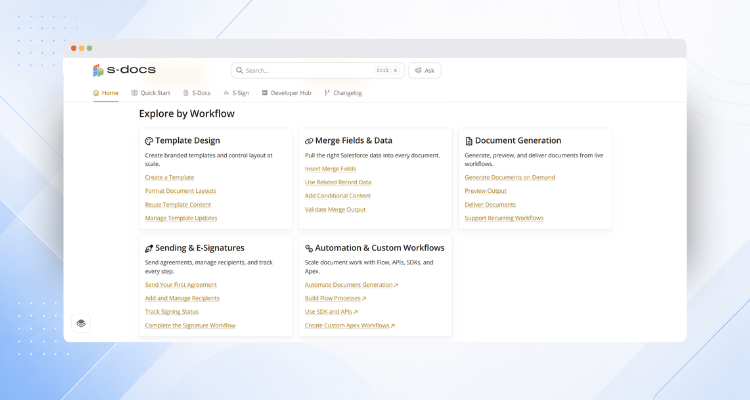
Task: Click the S-Docs logo
Action: pyautogui.click(x=124, y=70)
